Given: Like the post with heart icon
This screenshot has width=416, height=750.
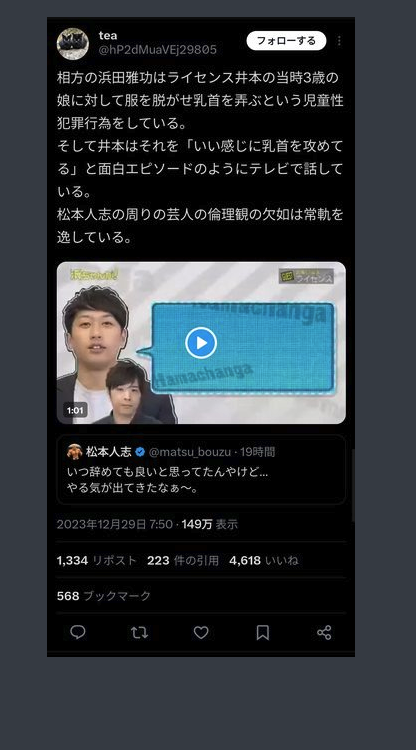Looking at the screenshot, I should coord(201,632).
